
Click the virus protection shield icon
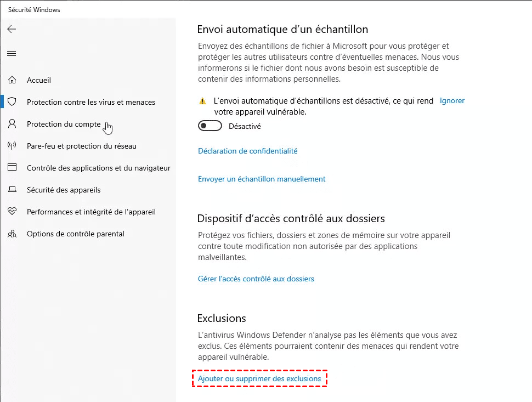point(12,102)
